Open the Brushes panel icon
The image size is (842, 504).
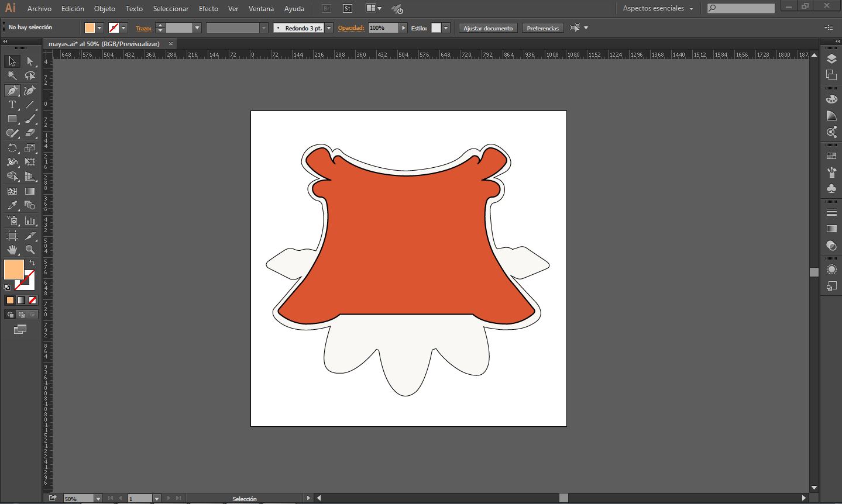click(x=831, y=172)
